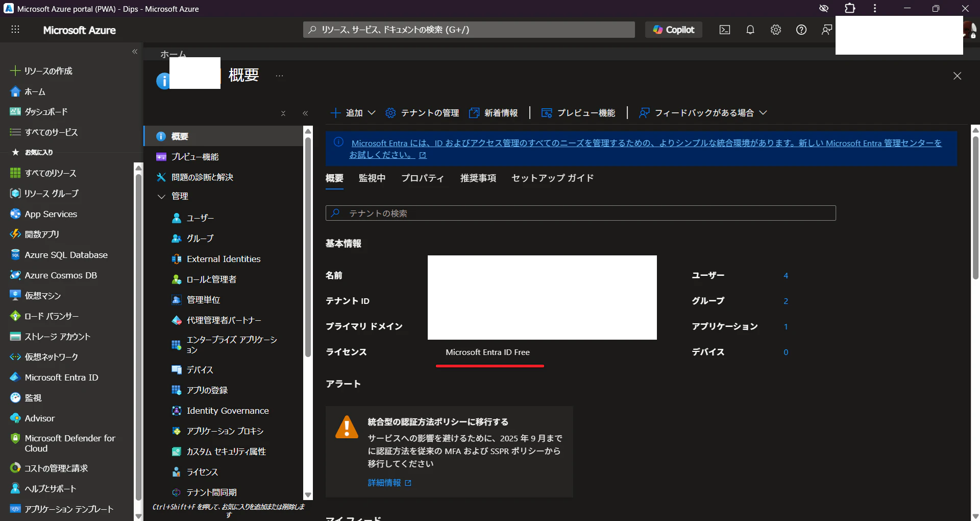
Task: Click the ユーザー count 4
Action: (786, 275)
